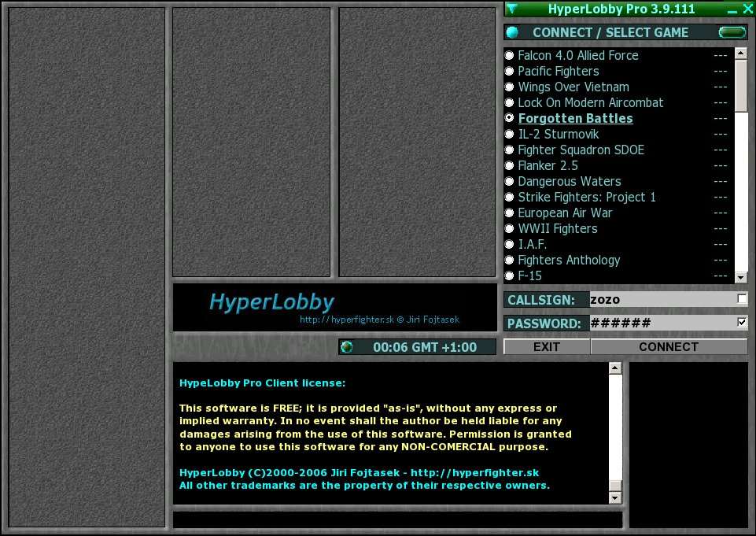Click the F-15 game name
The width and height of the screenshot is (756, 536).
530,276
